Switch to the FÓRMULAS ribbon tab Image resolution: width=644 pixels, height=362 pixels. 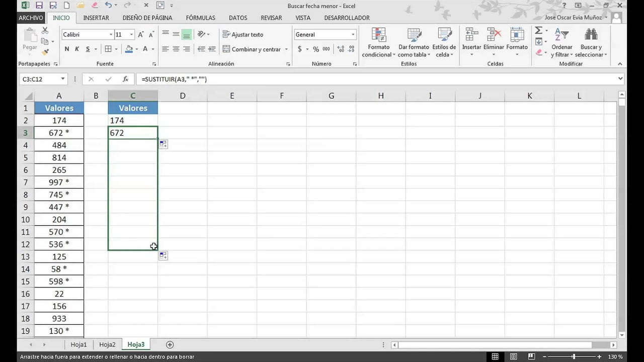tap(201, 18)
